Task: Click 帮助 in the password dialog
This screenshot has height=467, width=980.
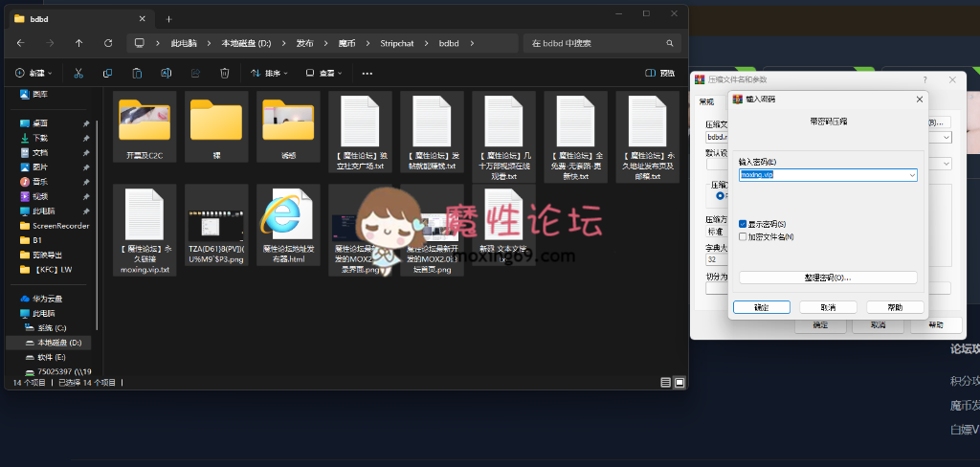Action: point(895,307)
